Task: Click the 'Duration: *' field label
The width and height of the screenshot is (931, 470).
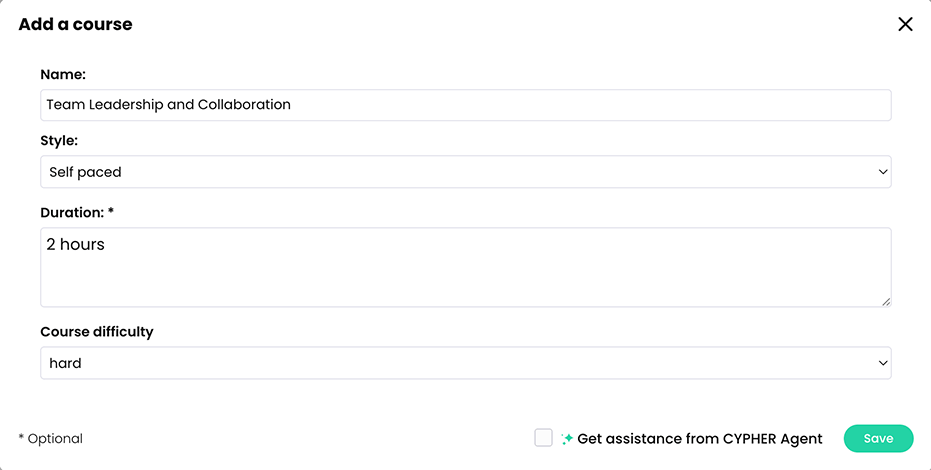Action: [78, 213]
